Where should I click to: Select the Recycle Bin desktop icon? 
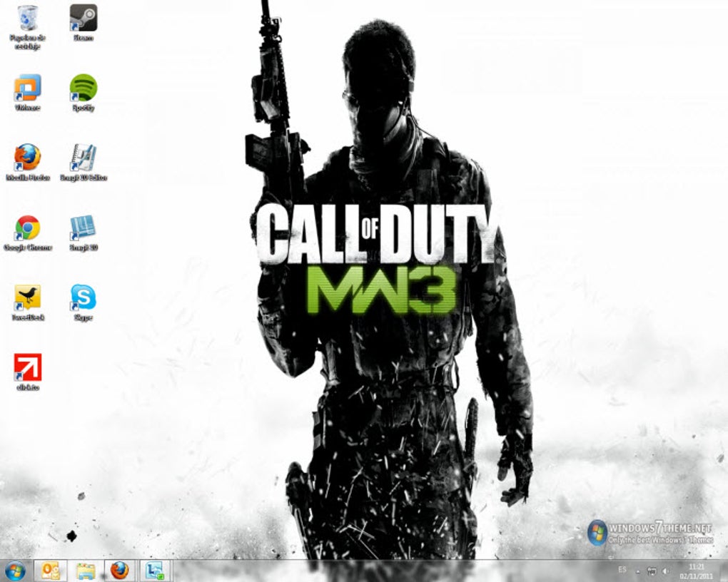tap(28, 19)
